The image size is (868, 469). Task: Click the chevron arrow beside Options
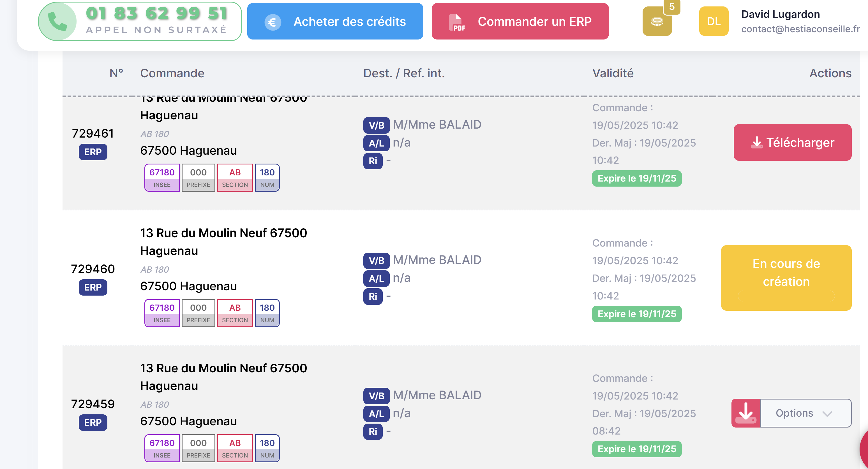(827, 414)
